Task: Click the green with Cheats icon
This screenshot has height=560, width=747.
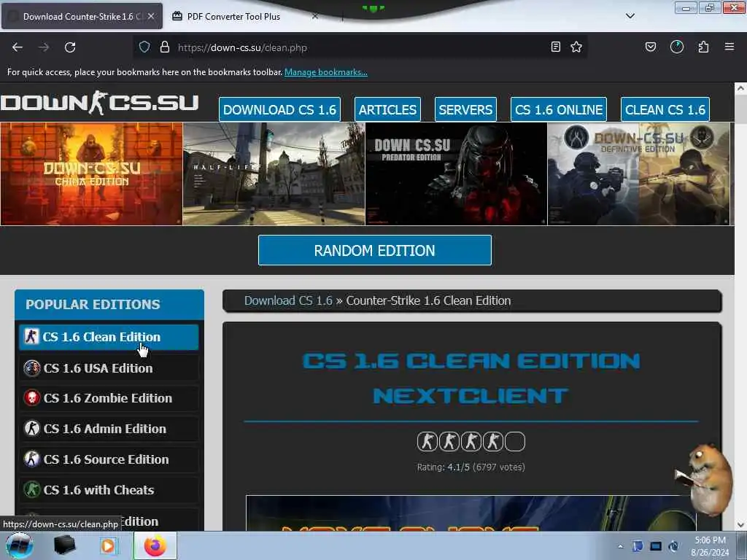Action: [32, 489]
